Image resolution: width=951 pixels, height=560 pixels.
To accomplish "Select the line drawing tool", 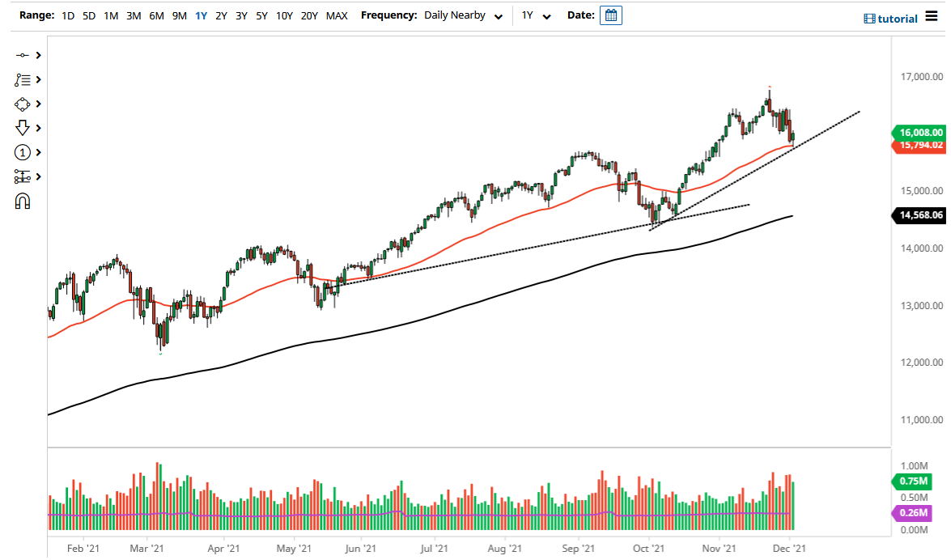I will 23,55.
